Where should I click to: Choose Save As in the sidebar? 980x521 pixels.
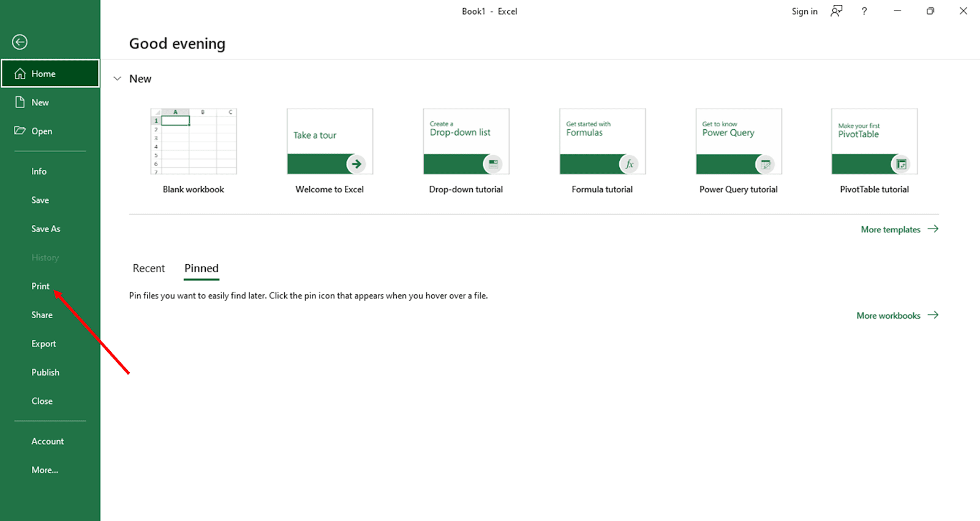pyautogui.click(x=46, y=229)
